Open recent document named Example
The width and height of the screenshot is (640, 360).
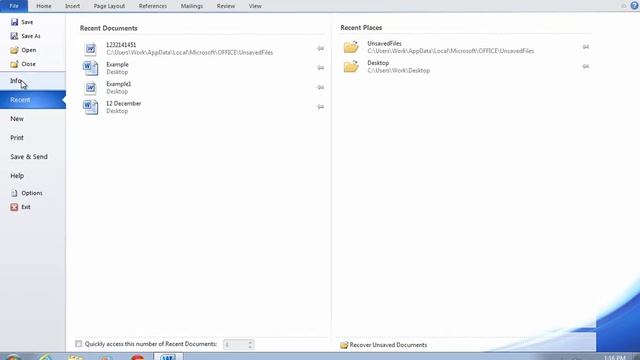pos(118,64)
